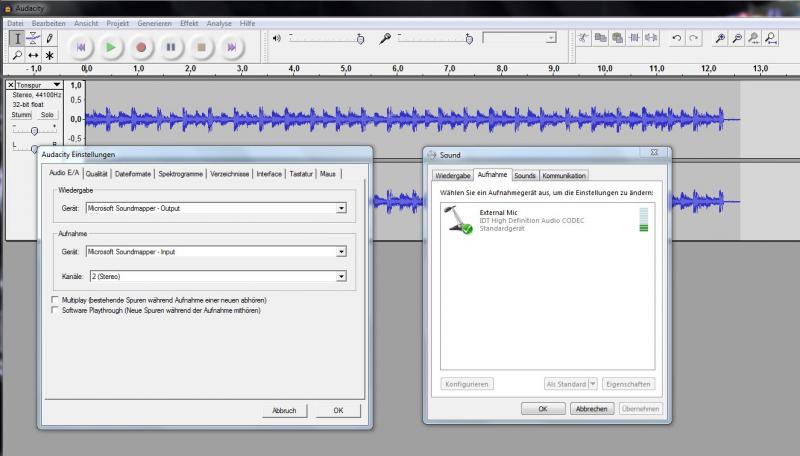Open the Effekt menu
This screenshot has width=800, height=456.
click(x=189, y=23)
